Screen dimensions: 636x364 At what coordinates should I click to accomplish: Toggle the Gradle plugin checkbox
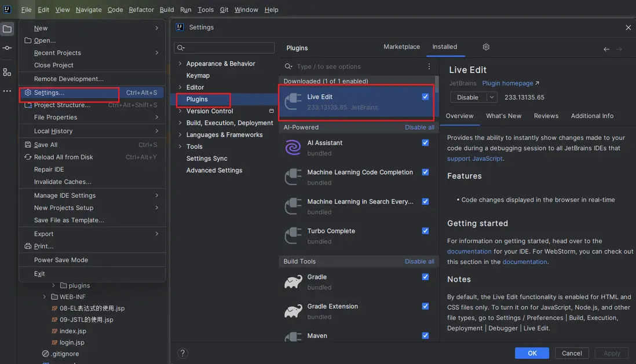425,277
